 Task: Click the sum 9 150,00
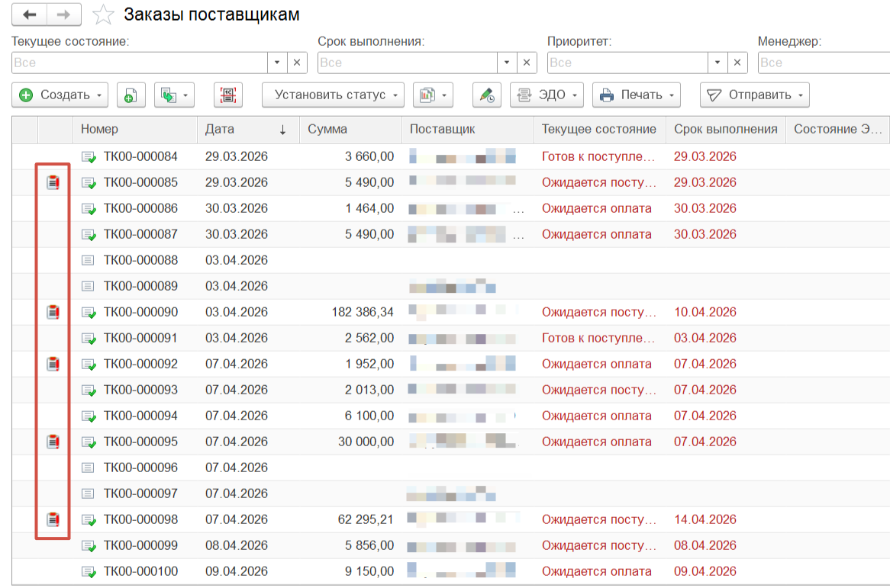coord(369,571)
